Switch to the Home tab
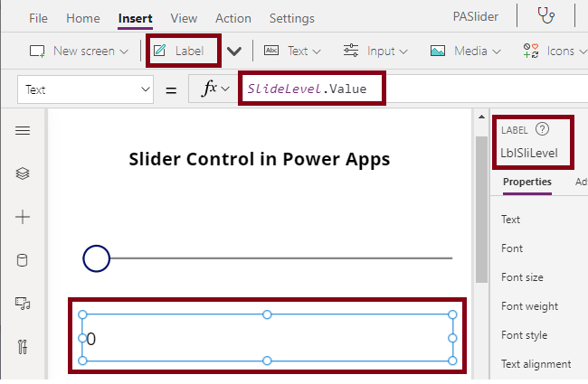Viewport: 588px width, 384px height. point(83,18)
